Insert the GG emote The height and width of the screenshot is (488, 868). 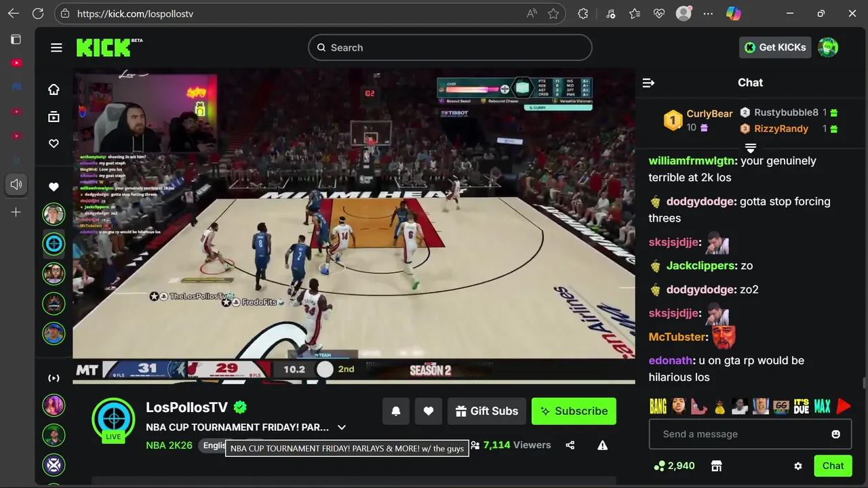click(781, 406)
